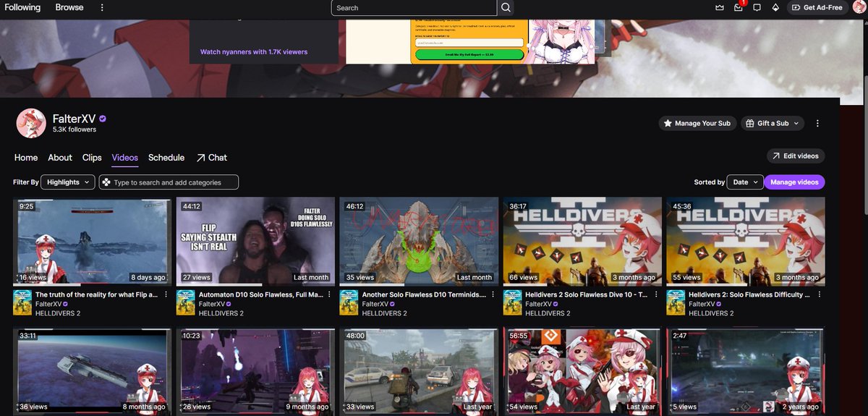
Task: Go to Browse in top navigation
Action: pyautogui.click(x=69, y=7)
